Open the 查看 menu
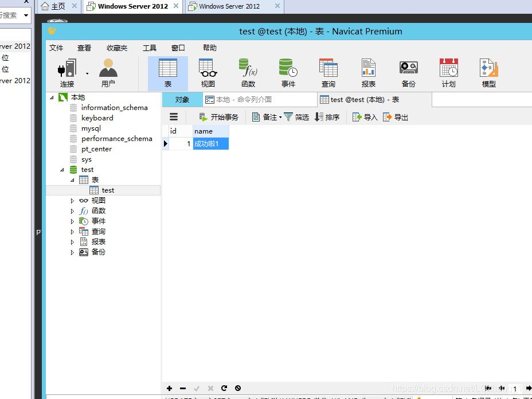Image resolution: width=532 pixels, height=399 pixels. pos(84,48)
